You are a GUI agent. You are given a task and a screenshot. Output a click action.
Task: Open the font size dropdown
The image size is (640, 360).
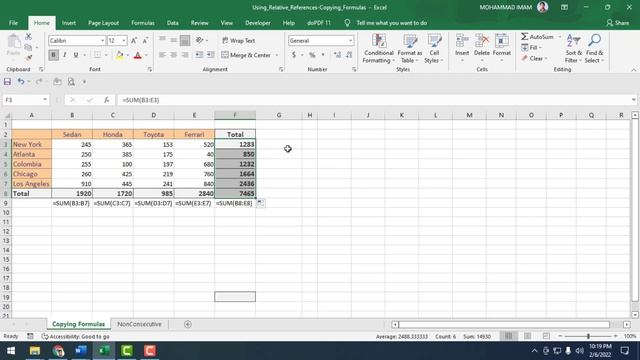pos(124,40)
